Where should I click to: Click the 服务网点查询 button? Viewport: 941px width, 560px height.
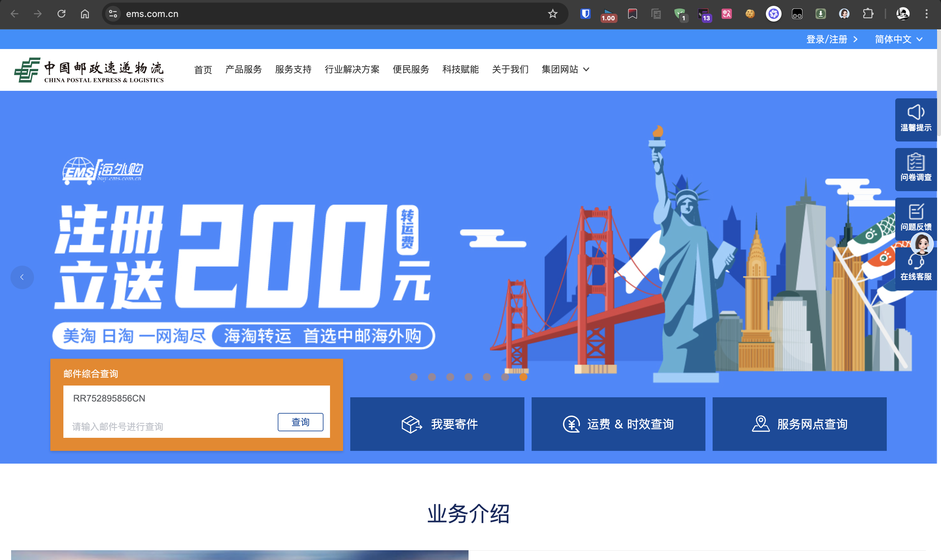[x=799, y=424]
